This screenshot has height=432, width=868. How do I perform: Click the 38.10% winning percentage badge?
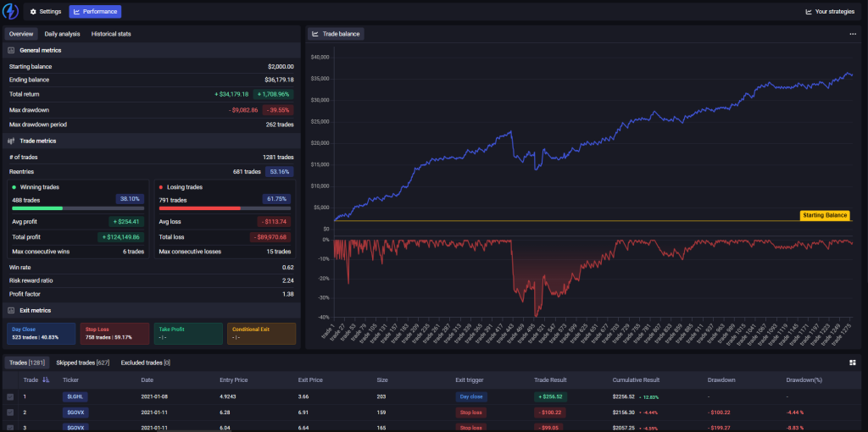point(130,199)
